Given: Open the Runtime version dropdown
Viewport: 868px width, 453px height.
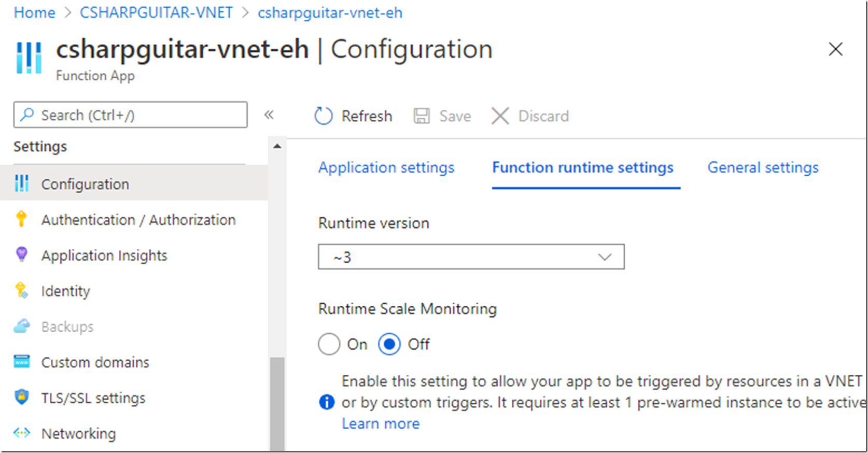Looking at the screenshot, I should tap(471, 257).
